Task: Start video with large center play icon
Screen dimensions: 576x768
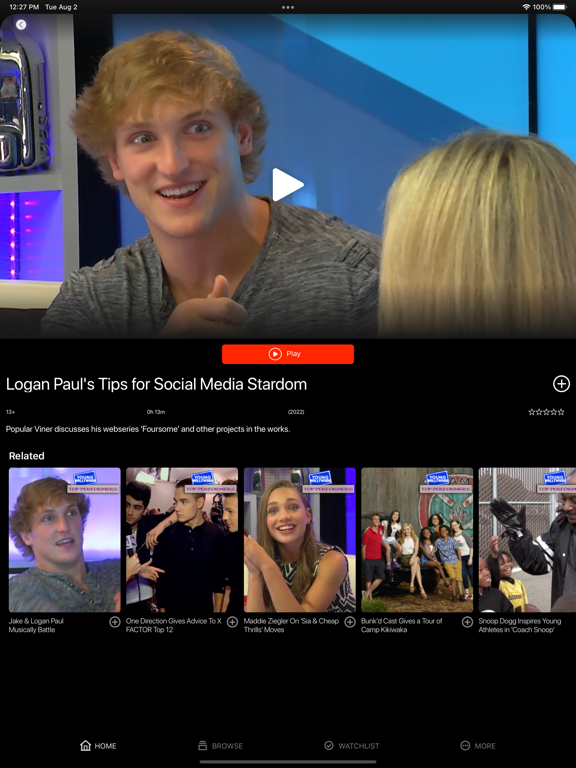Action: click(x=288, y=185)
